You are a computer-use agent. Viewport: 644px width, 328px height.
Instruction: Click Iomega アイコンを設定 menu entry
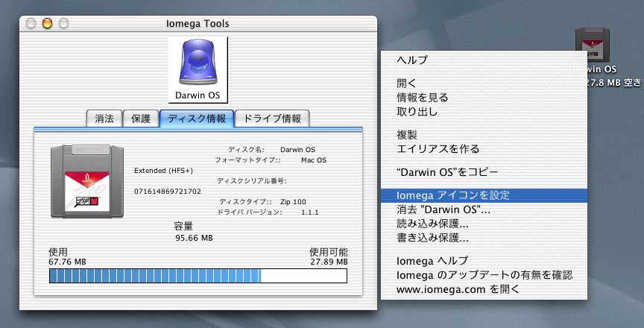[x=484, y=195]
